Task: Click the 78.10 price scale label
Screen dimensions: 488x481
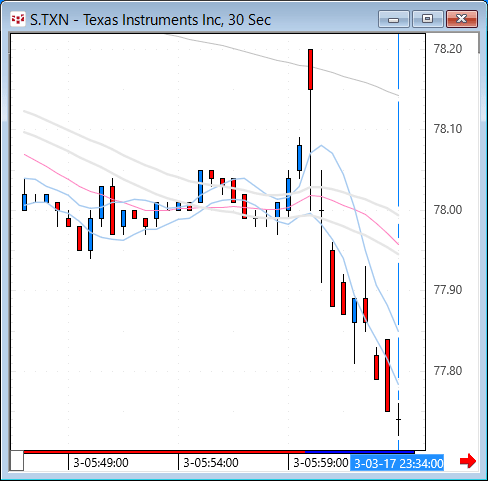Action: (x=448, y=129)
